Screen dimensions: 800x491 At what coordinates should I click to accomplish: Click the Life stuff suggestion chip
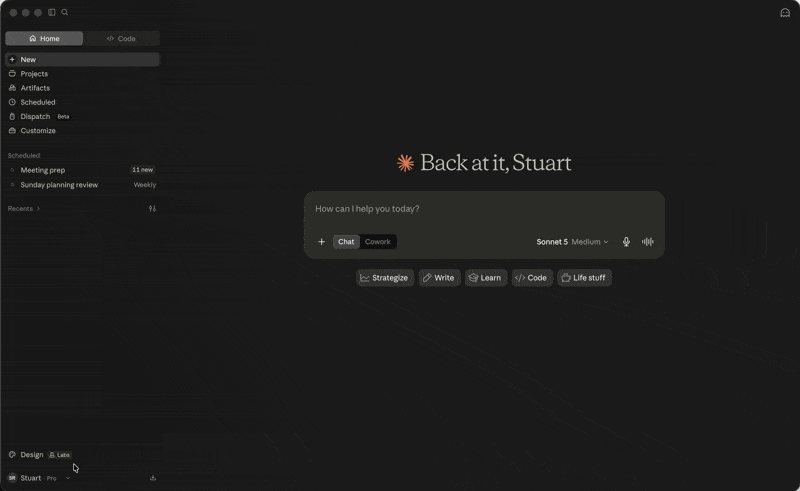pyautogui.click(x=584, y=278)
